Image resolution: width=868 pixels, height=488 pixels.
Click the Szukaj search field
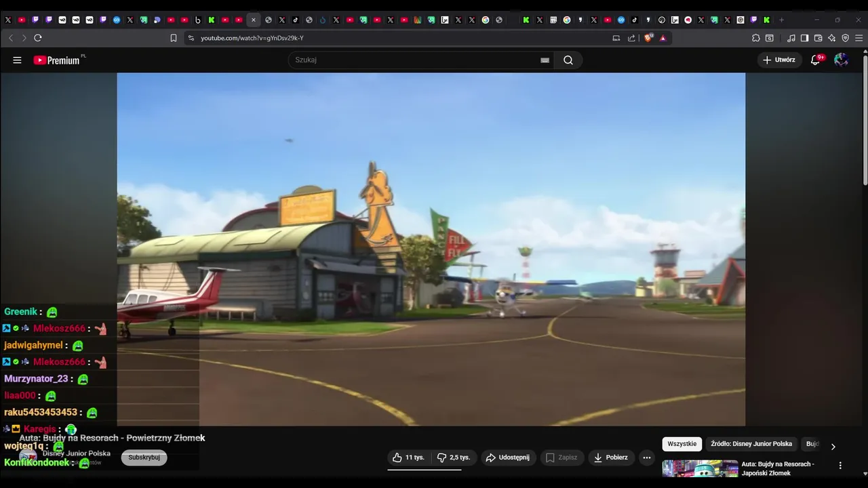(x=414, y=60)
